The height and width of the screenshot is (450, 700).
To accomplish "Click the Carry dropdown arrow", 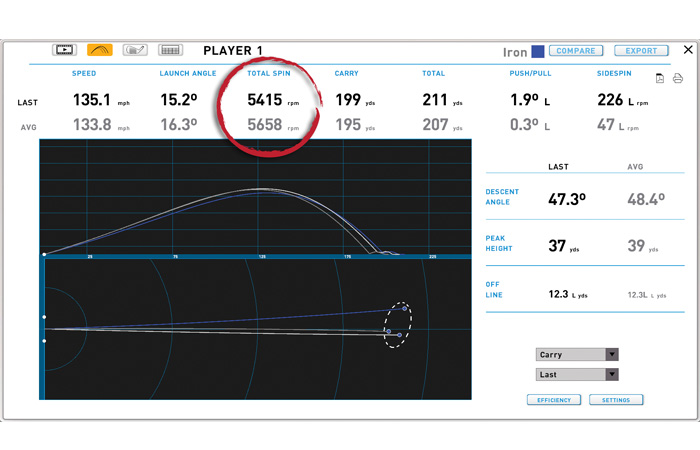I will click(612, 354).
